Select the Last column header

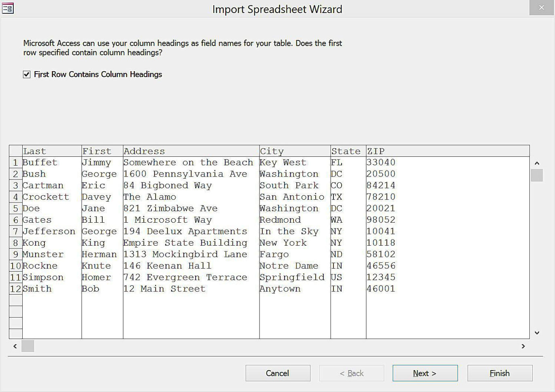(52, 151)
